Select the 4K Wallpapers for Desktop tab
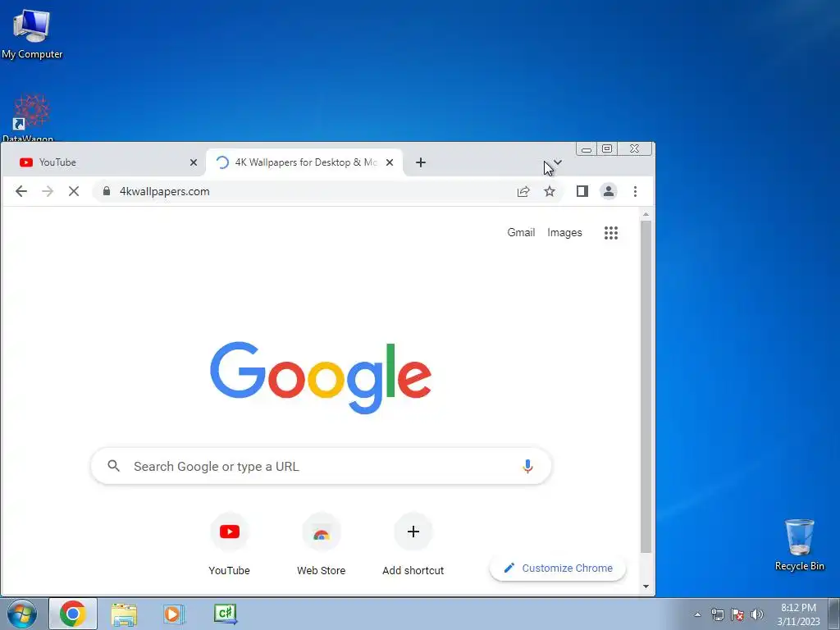The image size is (840, 630). pyautogui.click(x=304, y=162)
